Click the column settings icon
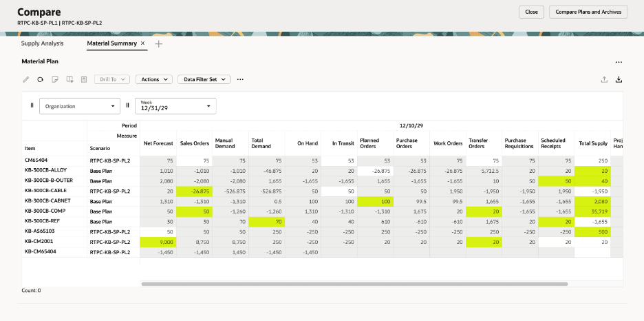This screenshot has height=321, width=644. tap(69, 79)
